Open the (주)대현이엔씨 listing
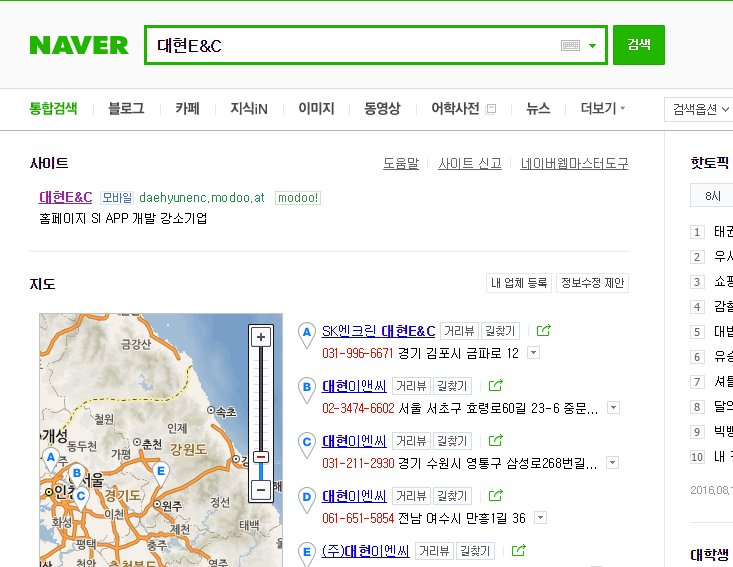The height and width of the screenshot is (567, 733). (x=366, y=551)
